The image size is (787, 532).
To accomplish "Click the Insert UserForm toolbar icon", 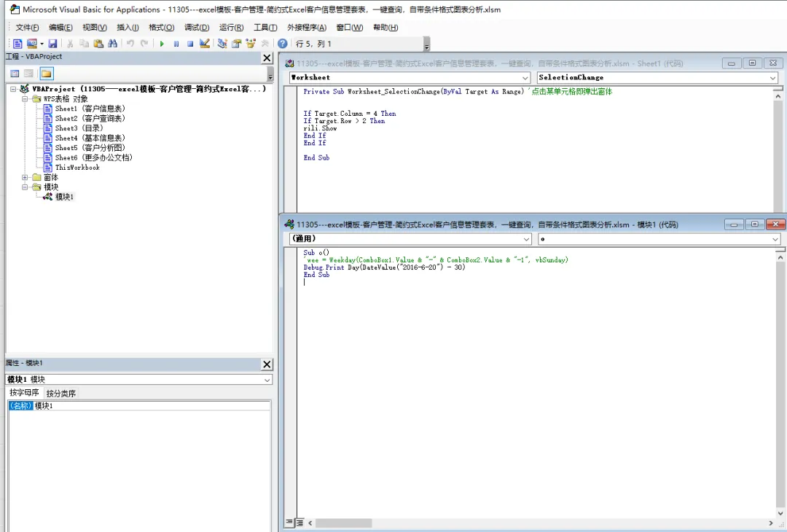I will point(31,44).
